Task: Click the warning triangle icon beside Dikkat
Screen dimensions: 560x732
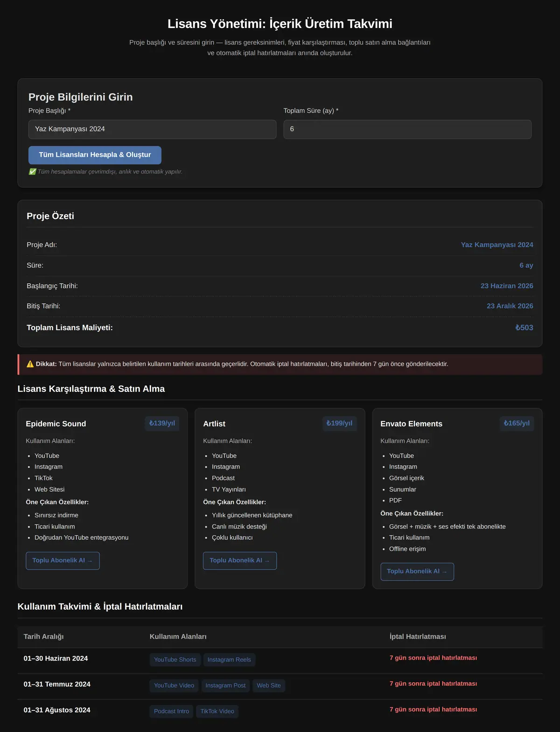Action: click(30, 364)
